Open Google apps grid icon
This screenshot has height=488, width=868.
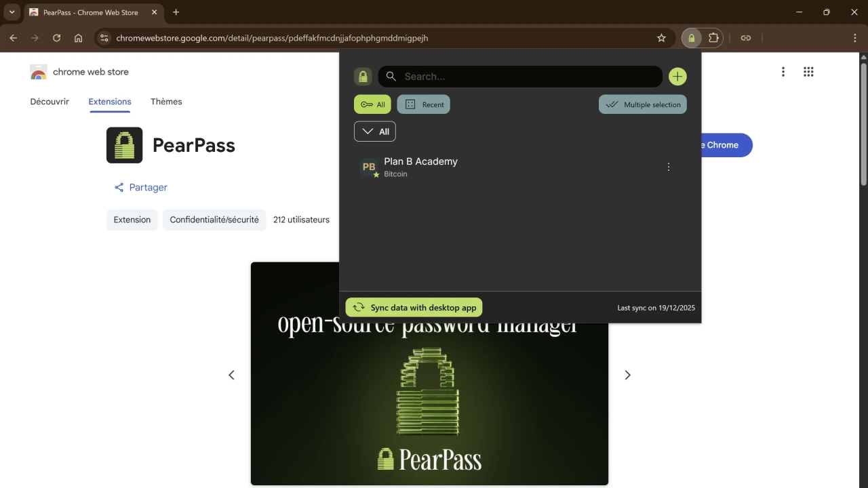808,72
